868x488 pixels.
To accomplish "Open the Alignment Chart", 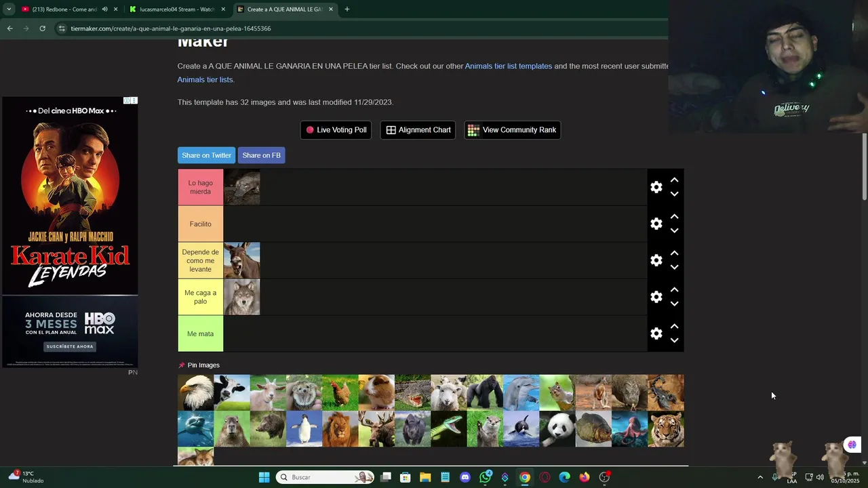I will 418,130.
